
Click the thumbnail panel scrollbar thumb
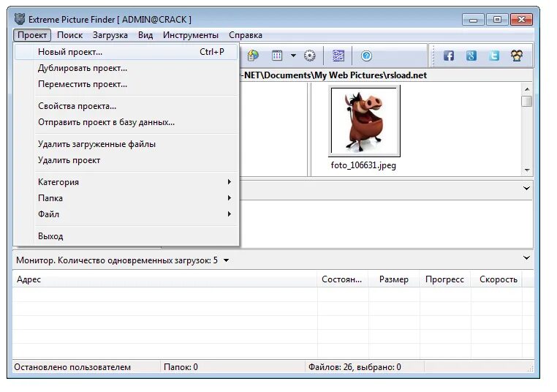[527, 101]
